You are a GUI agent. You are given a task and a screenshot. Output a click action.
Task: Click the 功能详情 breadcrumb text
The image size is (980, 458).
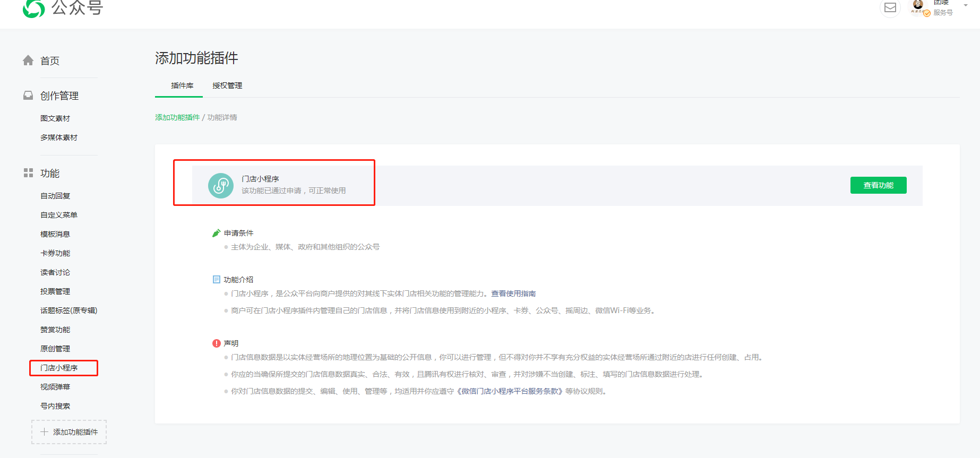click(x=222, y=117)
